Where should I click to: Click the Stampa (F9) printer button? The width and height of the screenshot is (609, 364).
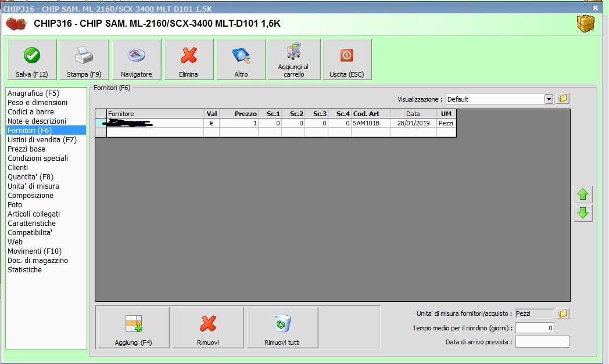click(84, 59)
